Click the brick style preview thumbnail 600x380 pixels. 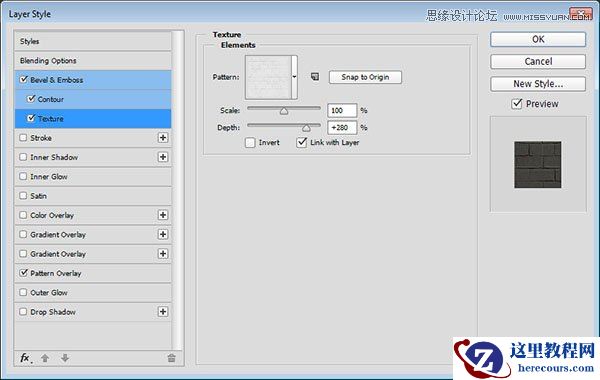[538, 165]
